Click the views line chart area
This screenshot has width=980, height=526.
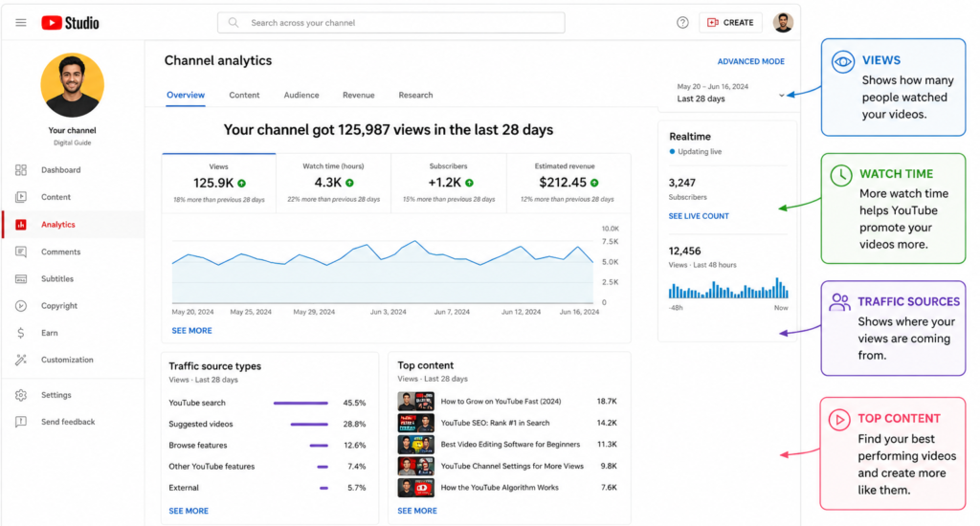383,272
